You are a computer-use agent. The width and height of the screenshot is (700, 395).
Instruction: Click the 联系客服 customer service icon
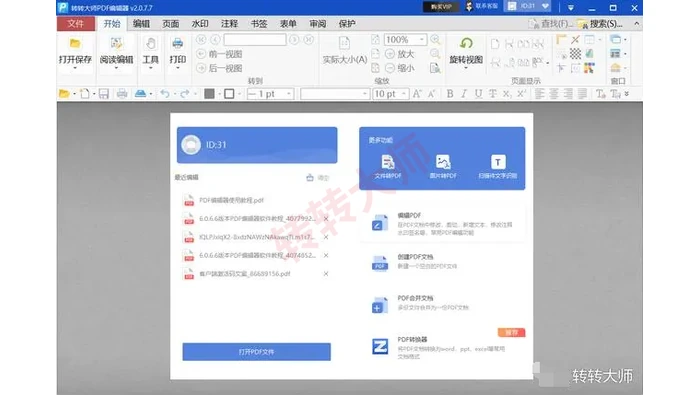click(x=469, y=6)
